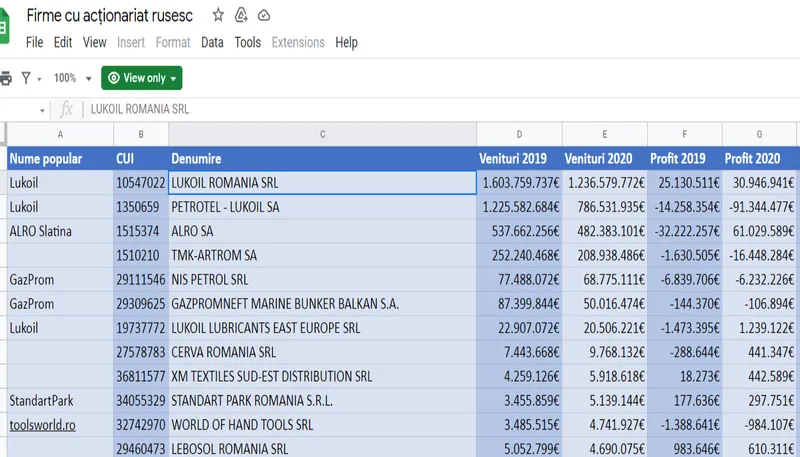Click the fx formula icon

(67, 109)
